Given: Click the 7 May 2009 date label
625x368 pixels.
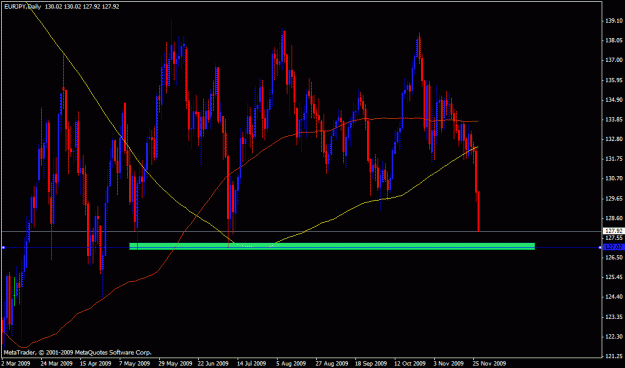Looking at the screenshot, I should pos(134,364).
